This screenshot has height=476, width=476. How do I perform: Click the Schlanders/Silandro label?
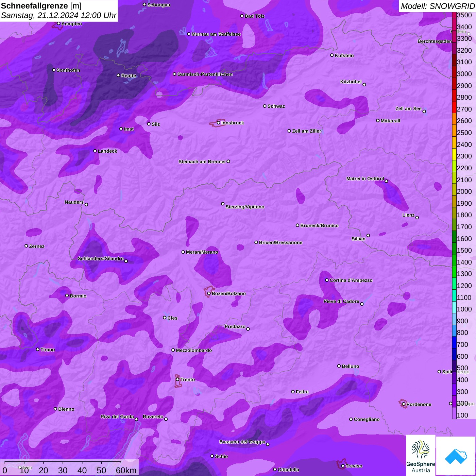(x=101, y=258)
